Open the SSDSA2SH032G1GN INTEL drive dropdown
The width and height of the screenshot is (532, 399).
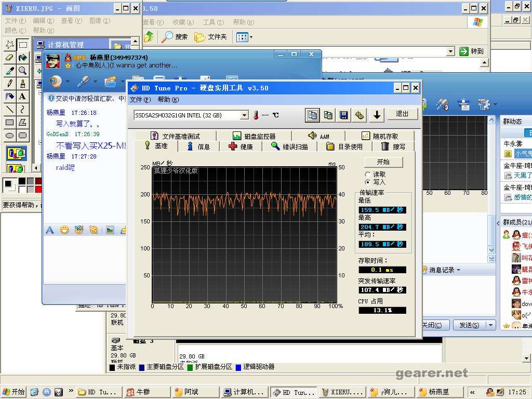click(244, 115)
